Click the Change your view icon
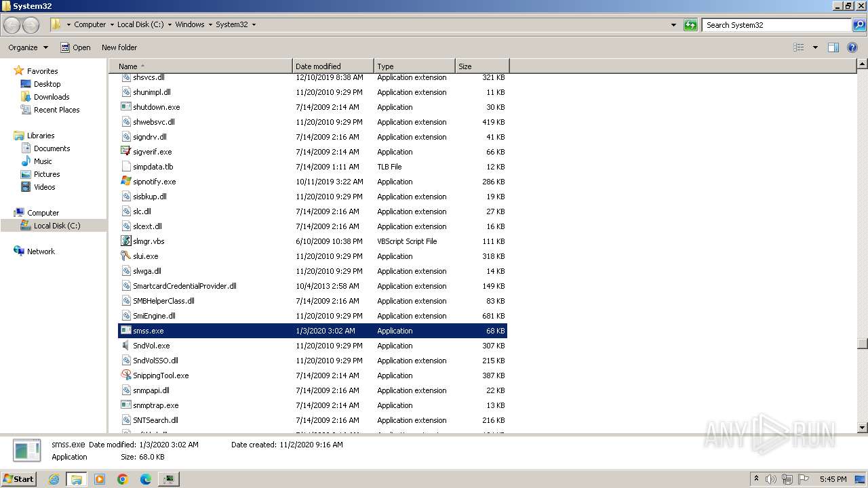The width and height of the screenshot is (868, 488). click(x=799, y=47)
